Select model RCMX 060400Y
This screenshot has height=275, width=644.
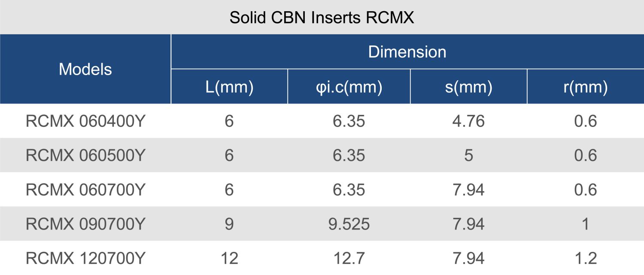(86, 121)
